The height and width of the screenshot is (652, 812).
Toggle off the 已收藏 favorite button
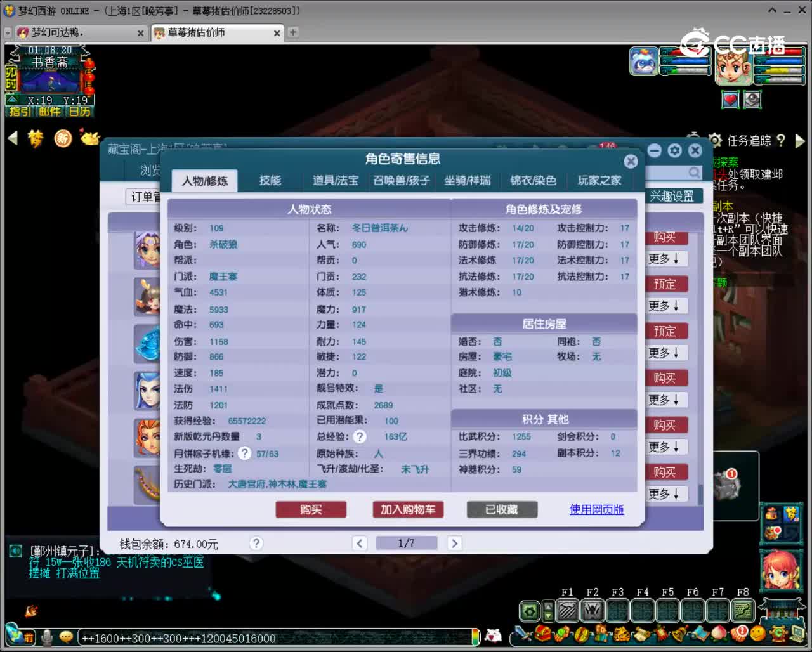pyautogui.click(x=502, y=509)
